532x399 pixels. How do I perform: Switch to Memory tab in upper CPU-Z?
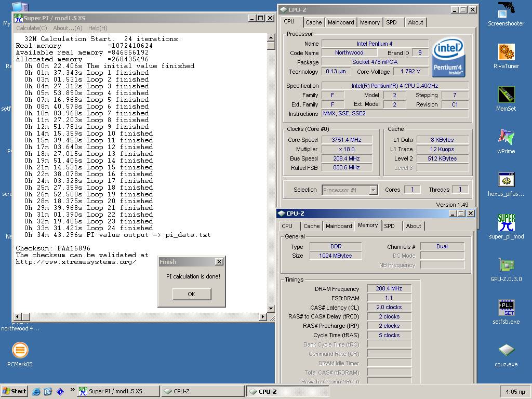(370, 22)
